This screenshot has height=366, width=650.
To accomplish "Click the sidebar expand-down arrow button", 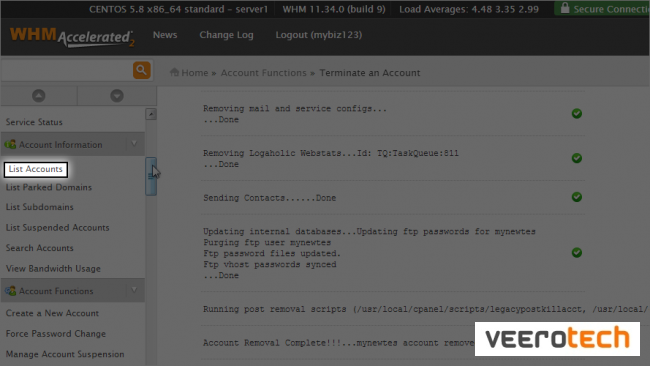I will coord(117,96).
